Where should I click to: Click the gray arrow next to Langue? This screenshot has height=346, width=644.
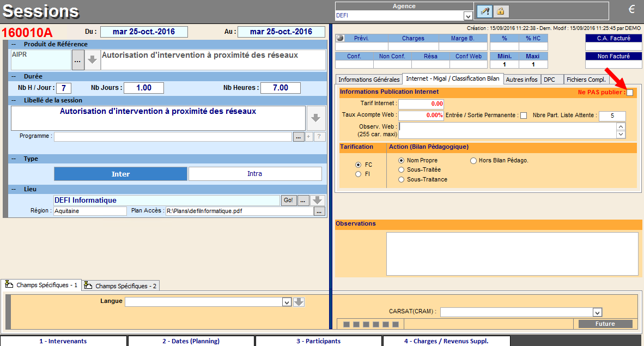tap(299, 302)
